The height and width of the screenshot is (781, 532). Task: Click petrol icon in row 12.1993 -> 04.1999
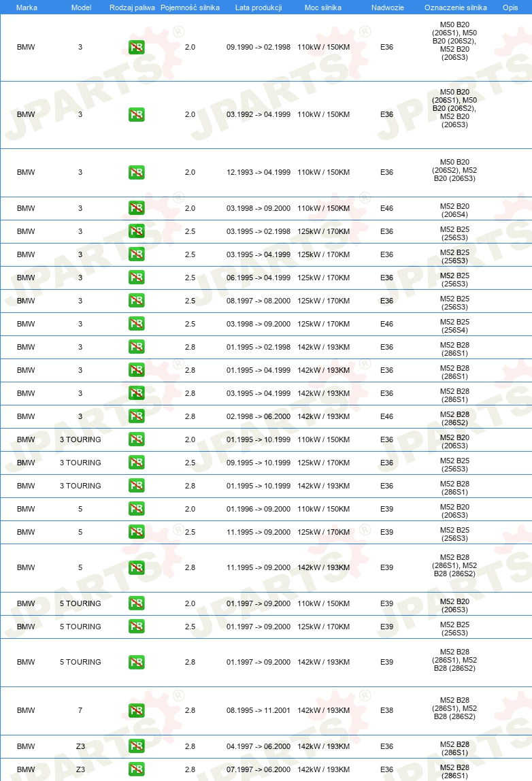tap(137, 172)
